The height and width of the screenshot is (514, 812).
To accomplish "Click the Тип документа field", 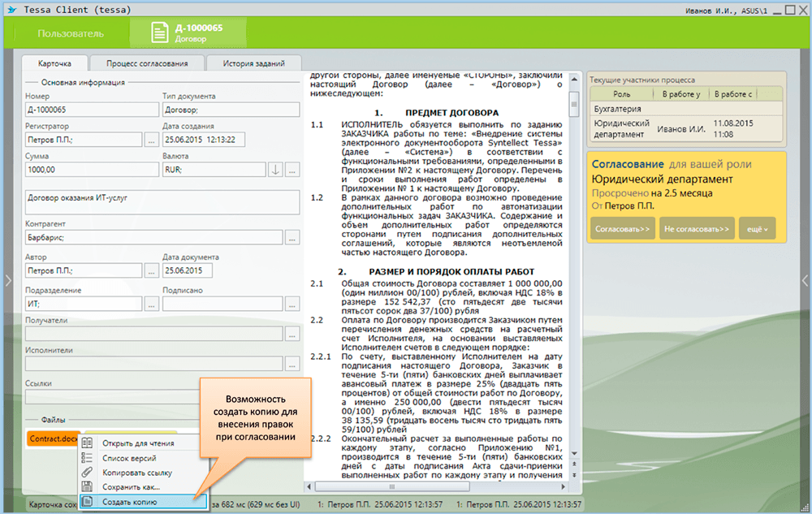I will tap(231, 110).
